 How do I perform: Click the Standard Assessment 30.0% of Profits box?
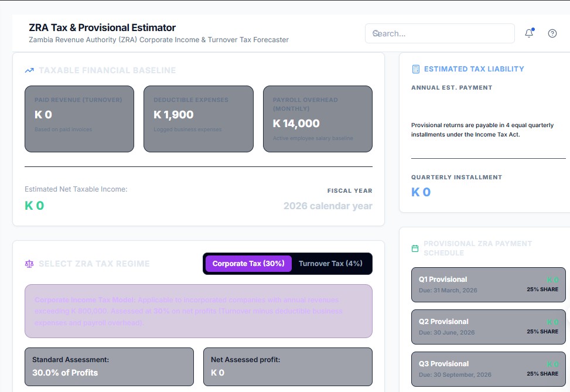coord(109,367)
